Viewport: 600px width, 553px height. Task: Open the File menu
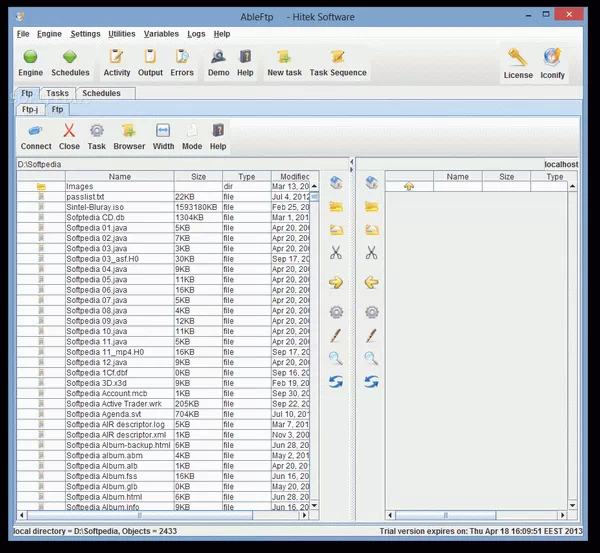pyautogui.click(x=23, y=34)
